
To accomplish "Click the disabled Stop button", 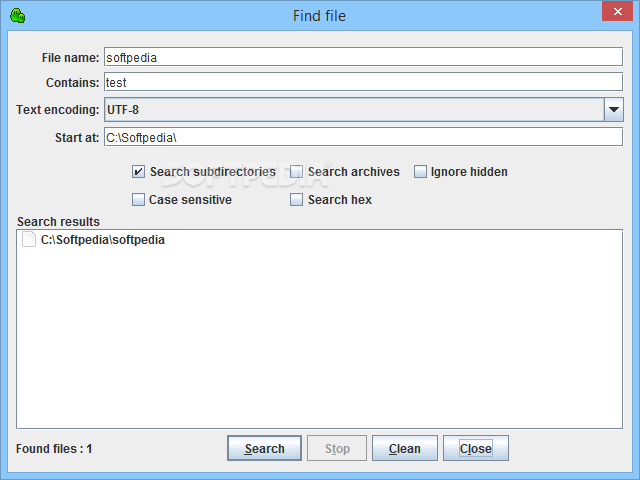I will [x=337, y=448].
